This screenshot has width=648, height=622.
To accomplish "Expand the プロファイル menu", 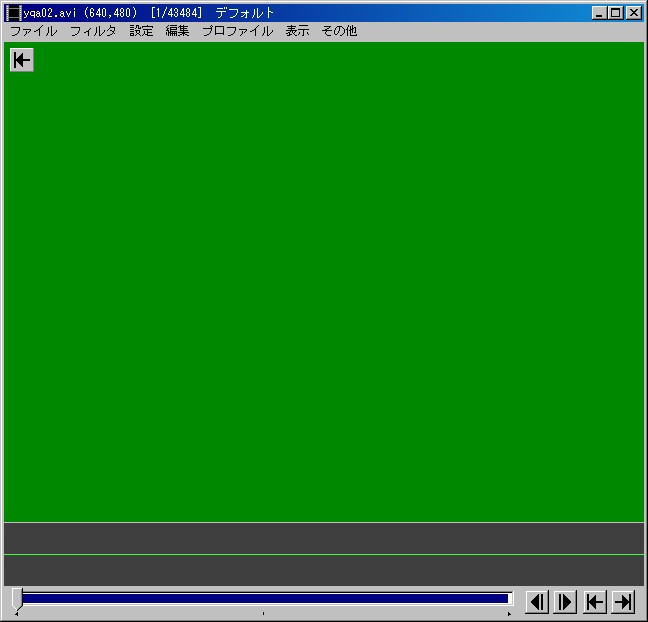I will click(x=237, y=31).
